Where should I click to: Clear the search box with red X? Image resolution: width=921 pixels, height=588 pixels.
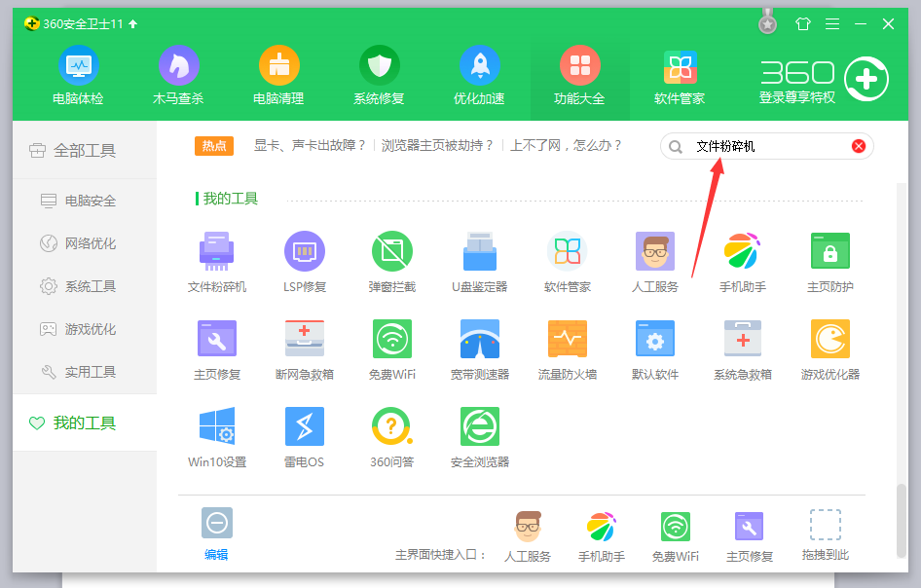[x=859, y=146]
